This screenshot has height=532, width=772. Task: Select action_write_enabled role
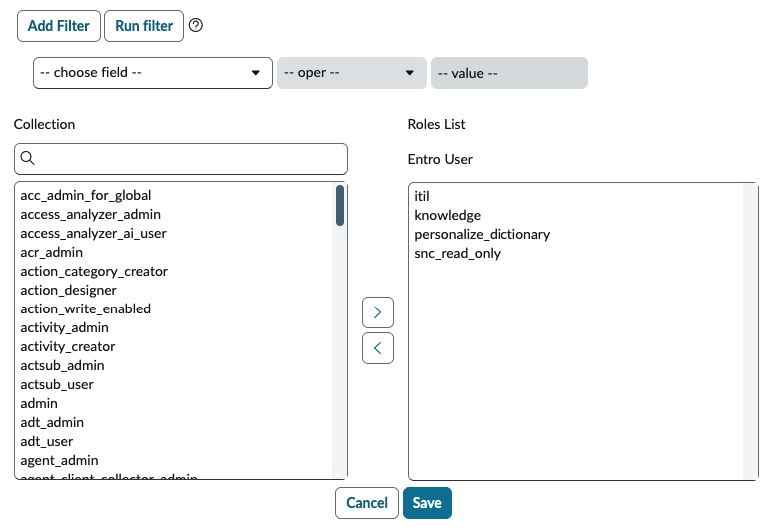click(x=86, y=309)
